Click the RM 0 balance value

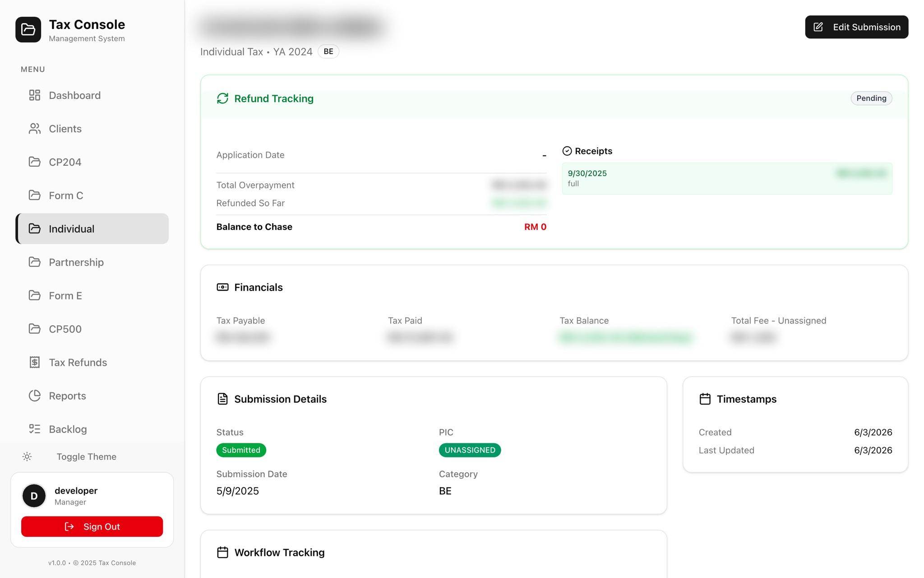535,227
